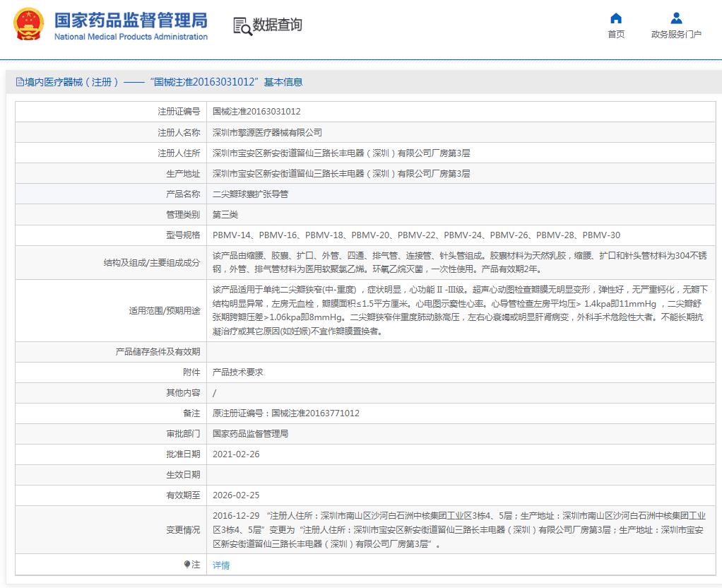Select the 2016-12-29 change record paragraph
This screenshot has width=722, height=588.
pos(459,530)
